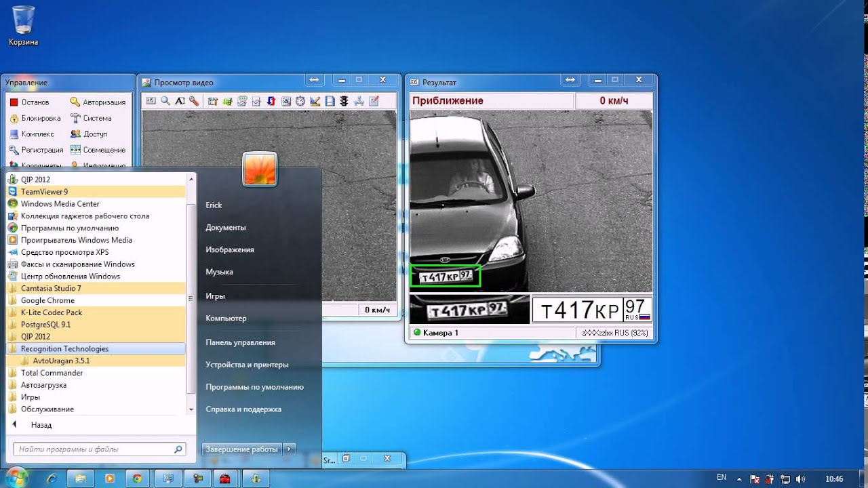Viewport: 868px width, 488px height.
Task: Click the Камера 1 status label
Action: (441, 333)
